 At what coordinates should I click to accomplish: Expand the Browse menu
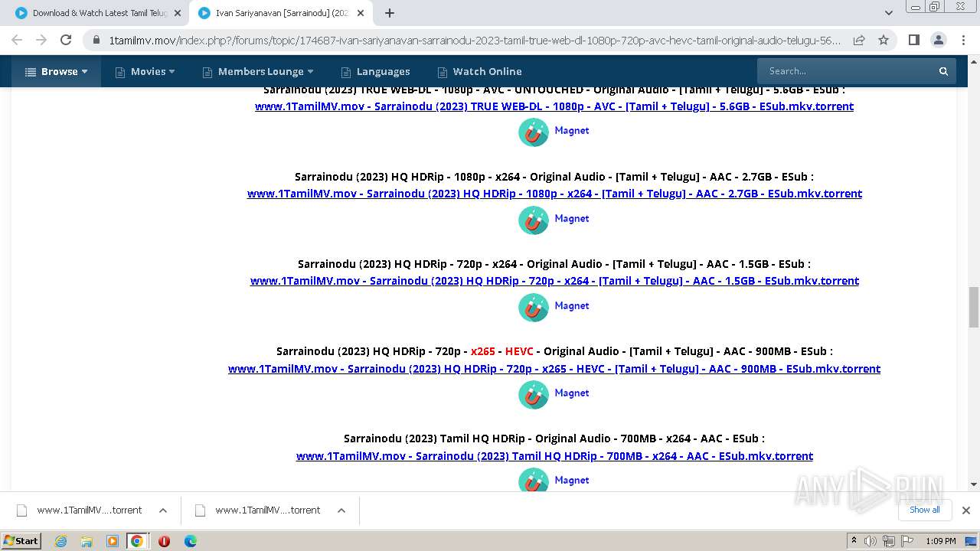click(x=56, y=71)
